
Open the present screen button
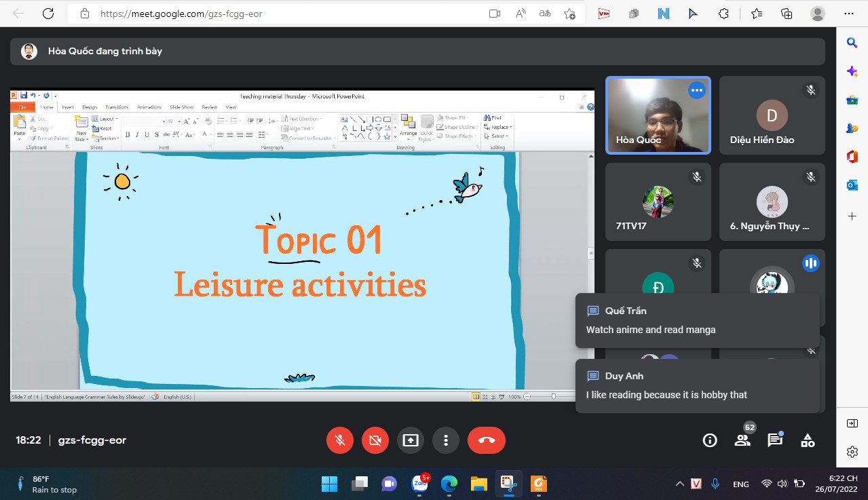[x=411, y=440]
